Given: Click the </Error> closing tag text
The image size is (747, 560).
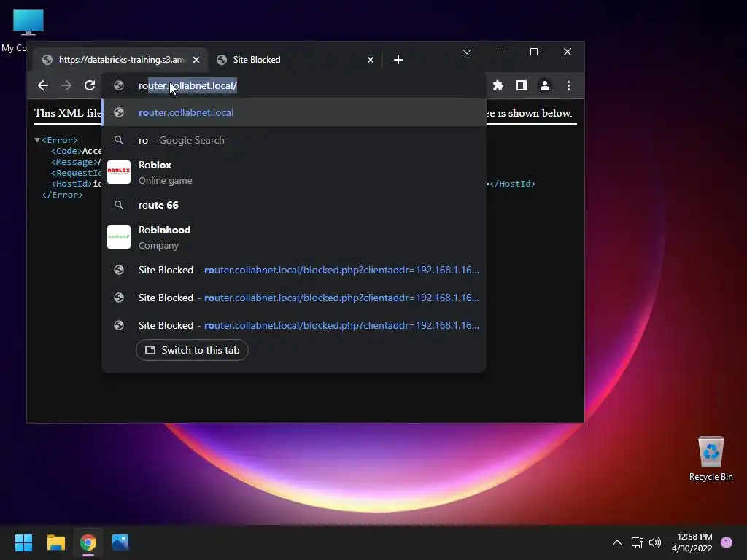Looking at the screenshot, I should click(63, 195).
